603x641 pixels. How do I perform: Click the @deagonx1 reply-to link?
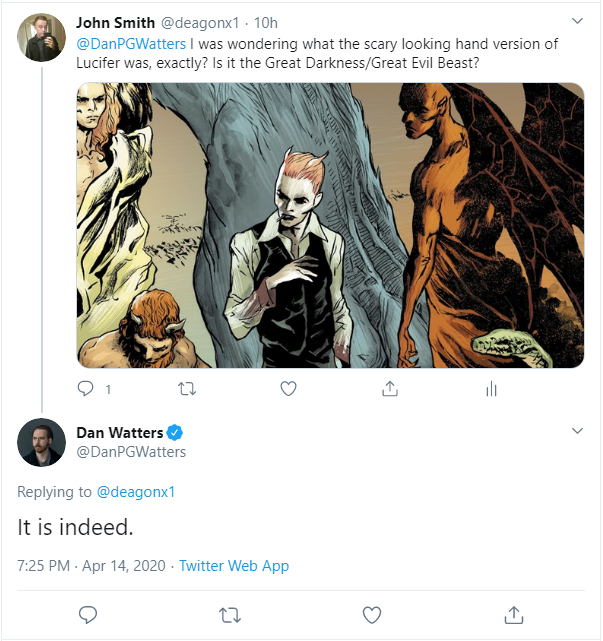[135, 491]
